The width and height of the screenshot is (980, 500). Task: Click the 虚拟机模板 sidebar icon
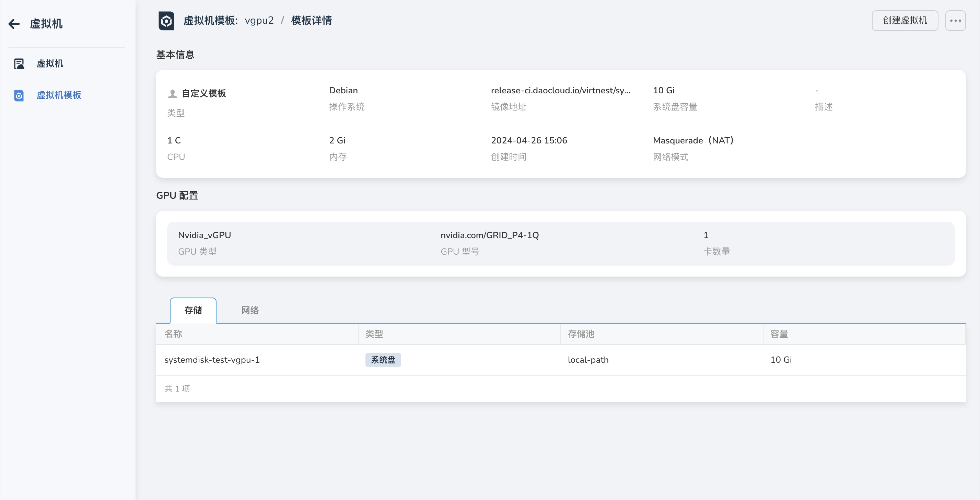[x=19, y=95]
